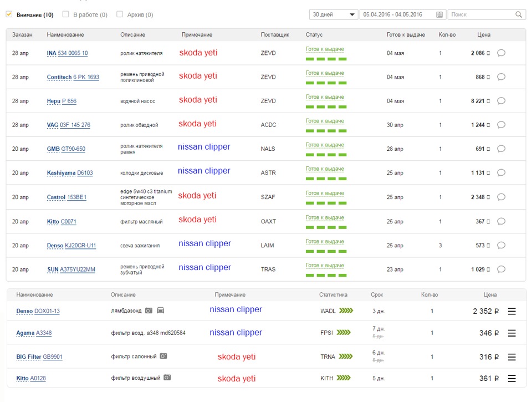Click Готов к выдаче status for Hepu P 656
The width and height of the screenshot is (532, 402).
pos(325,97)
